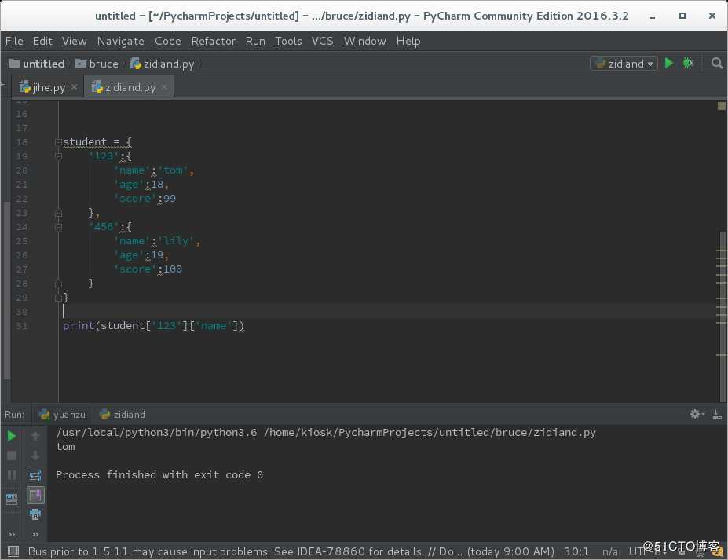This screenshot has width=728, height=560.
Task: Click the yellow inspection status indicator
Action: [722, 106]
